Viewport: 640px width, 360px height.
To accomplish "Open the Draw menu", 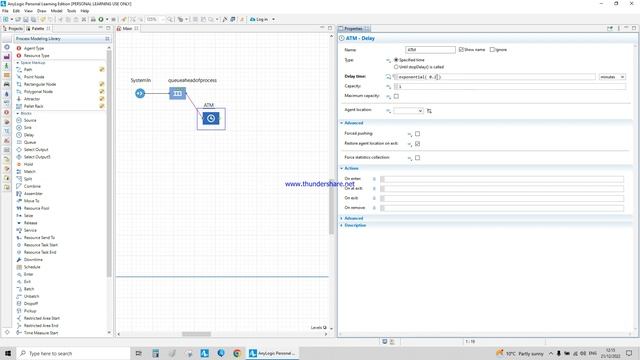I will pyautogui.click(x=42, y=11).
